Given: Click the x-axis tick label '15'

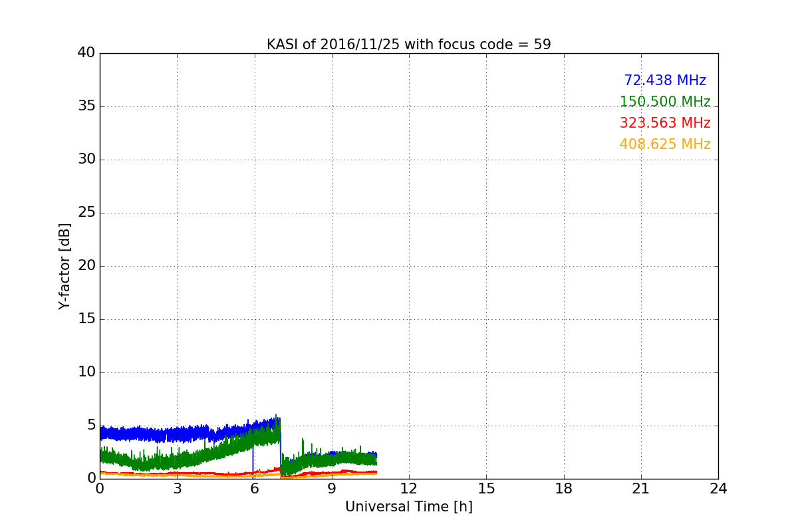Looking at the screenshot, I should (486, 488).
